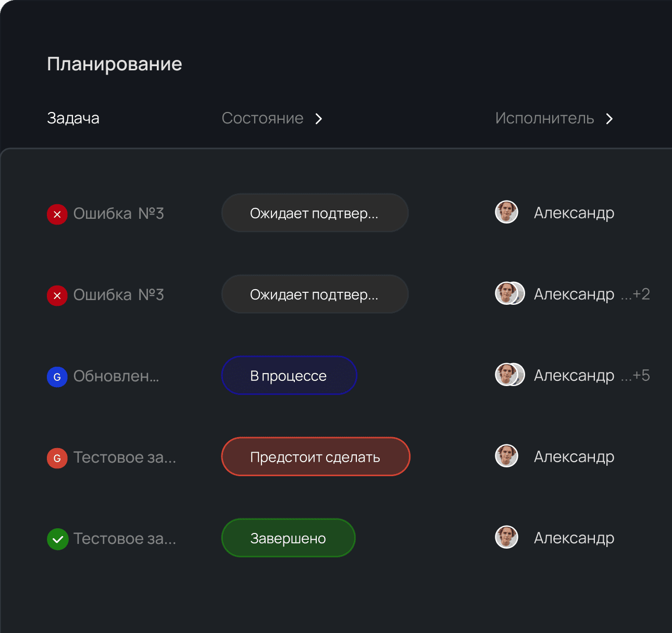Viewport: 672px width, 633px height.
Task: Click the avatar in the Завершено row
Action: [x=506, y=537]
